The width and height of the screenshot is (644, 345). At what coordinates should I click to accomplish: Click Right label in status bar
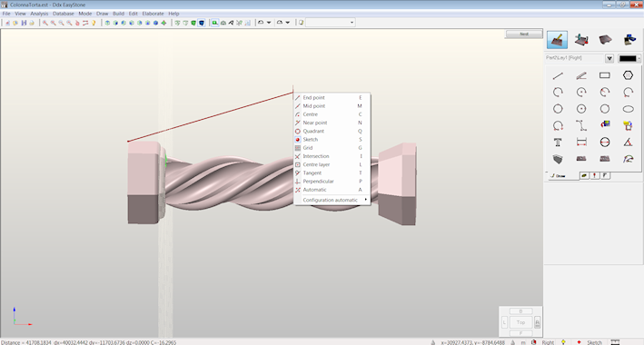point(548,342)
